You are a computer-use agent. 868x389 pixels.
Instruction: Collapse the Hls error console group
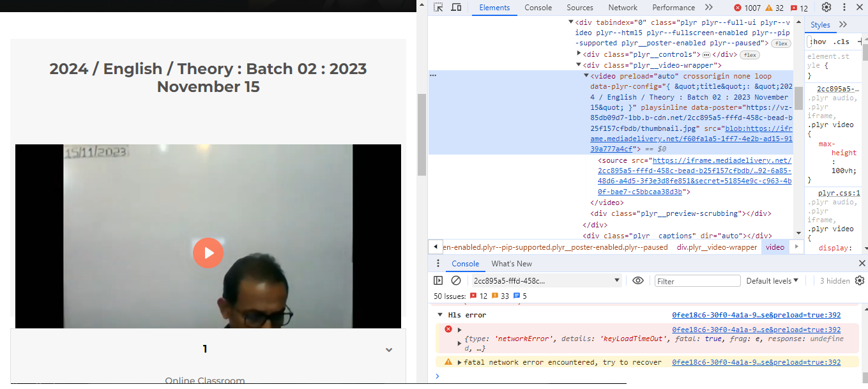pos(439,315)
